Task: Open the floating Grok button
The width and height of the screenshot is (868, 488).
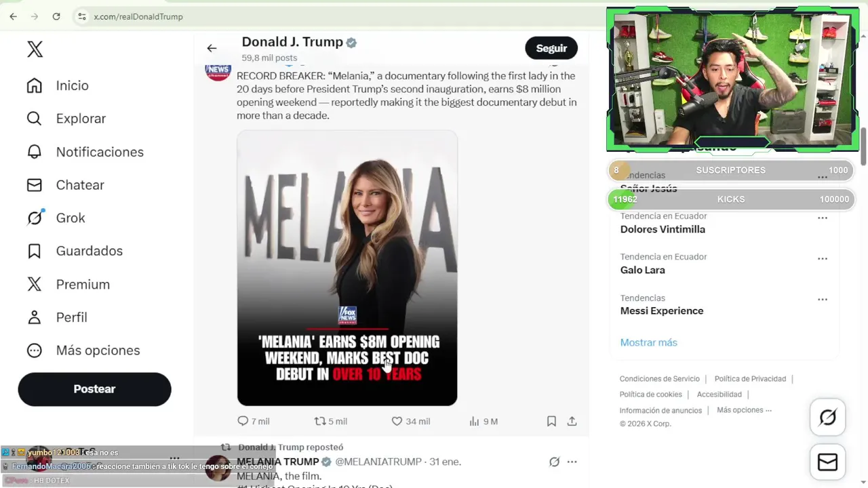Action: click(x=827, y=417)
